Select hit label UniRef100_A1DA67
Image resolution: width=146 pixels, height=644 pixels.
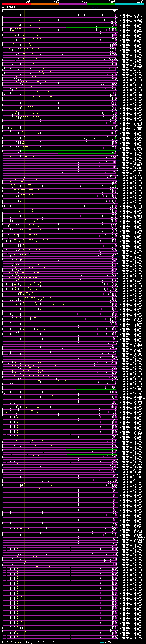pyautogui.click(x=131, y=482)
